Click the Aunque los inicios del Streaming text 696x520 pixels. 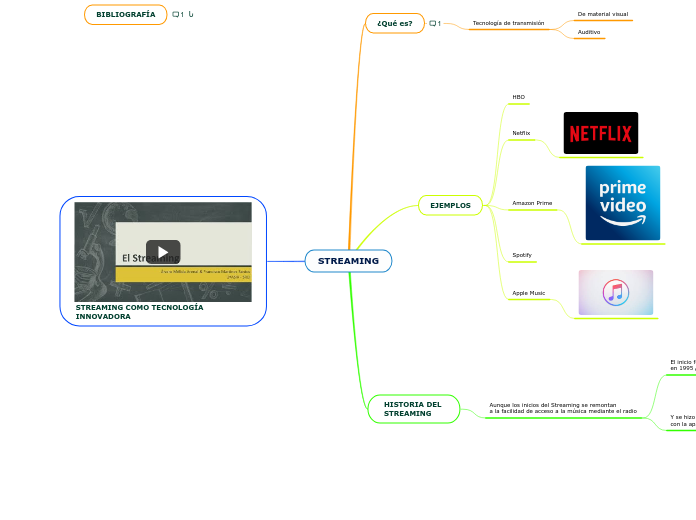pos(562,408)
